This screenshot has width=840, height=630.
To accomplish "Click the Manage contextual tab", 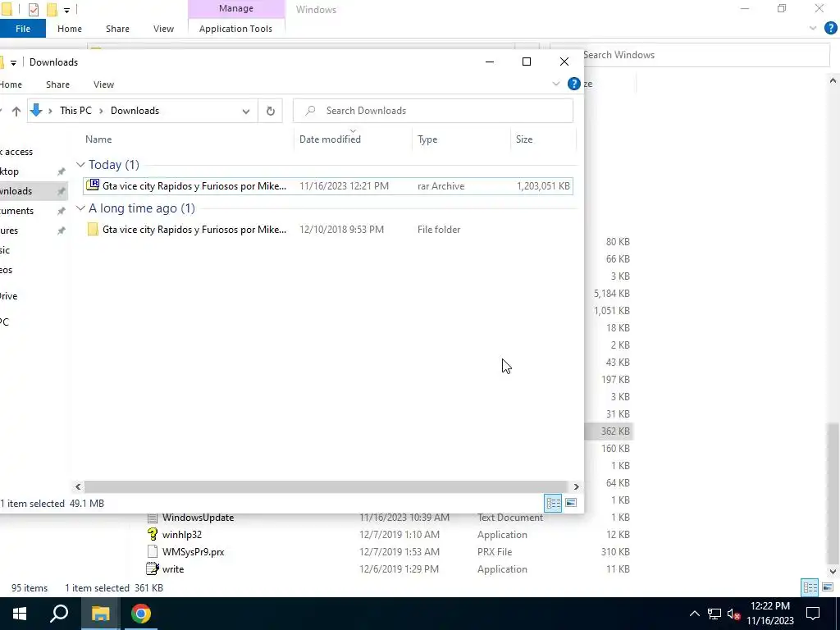I will pos(236,8).
